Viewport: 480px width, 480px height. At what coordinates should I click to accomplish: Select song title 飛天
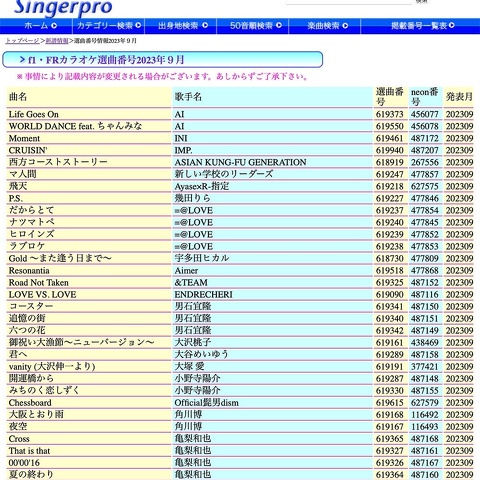tap(18, 186)
